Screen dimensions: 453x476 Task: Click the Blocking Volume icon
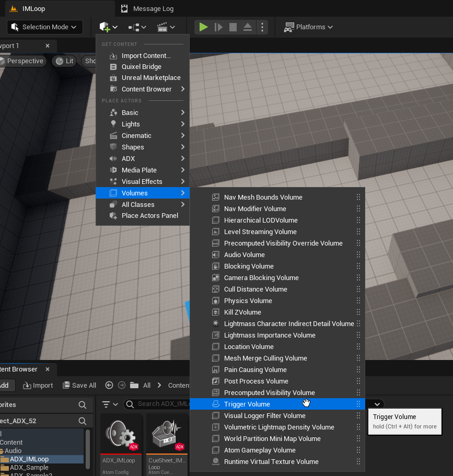[x=216, y=266]
